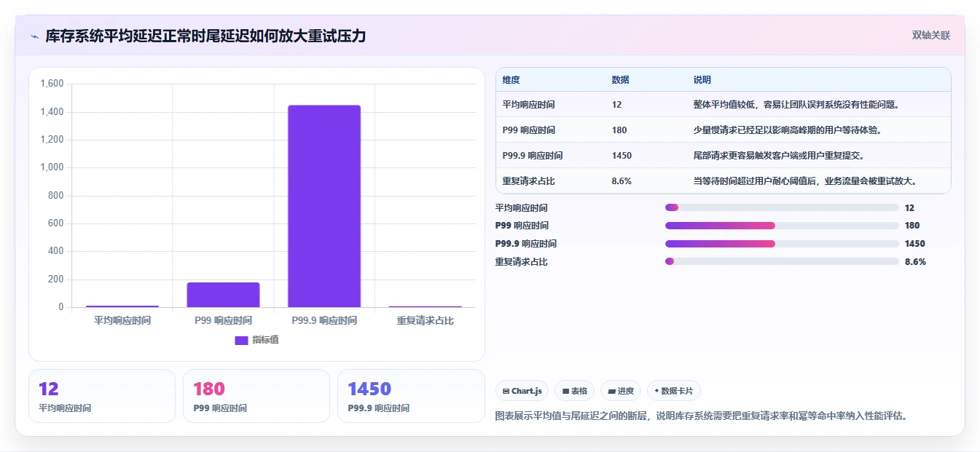Click the 平均响应时间 progress bar
The image size is (980, 452).
click(782, 207)
